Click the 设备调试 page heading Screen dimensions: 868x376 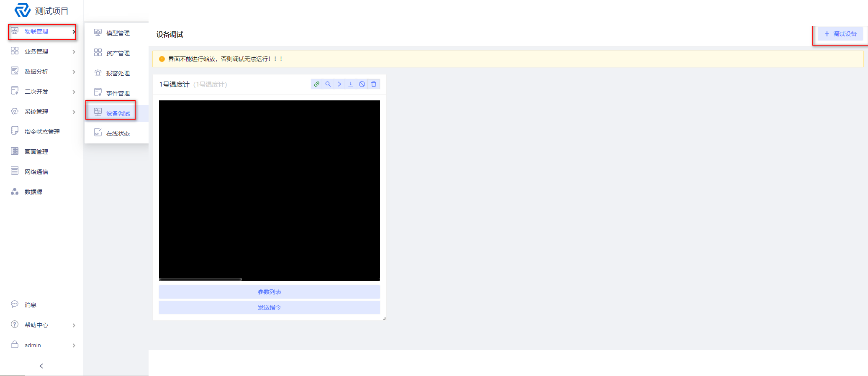tap(170, 35)
